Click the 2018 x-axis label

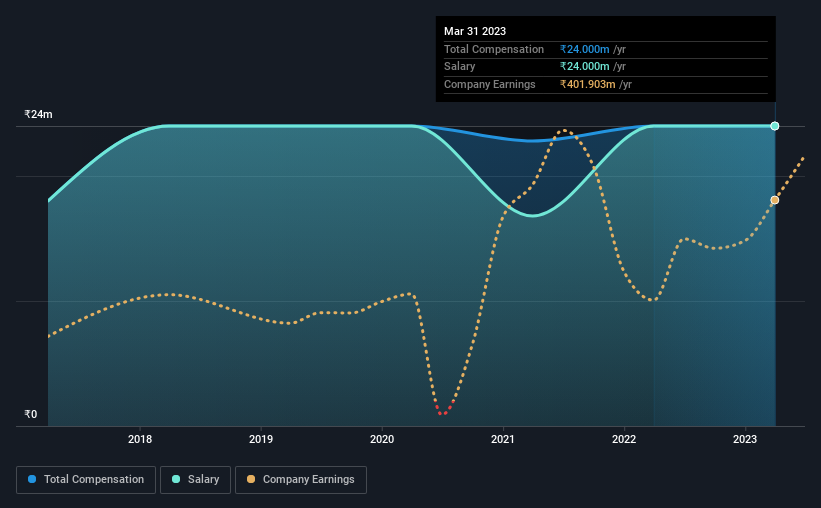coord(140,439)
